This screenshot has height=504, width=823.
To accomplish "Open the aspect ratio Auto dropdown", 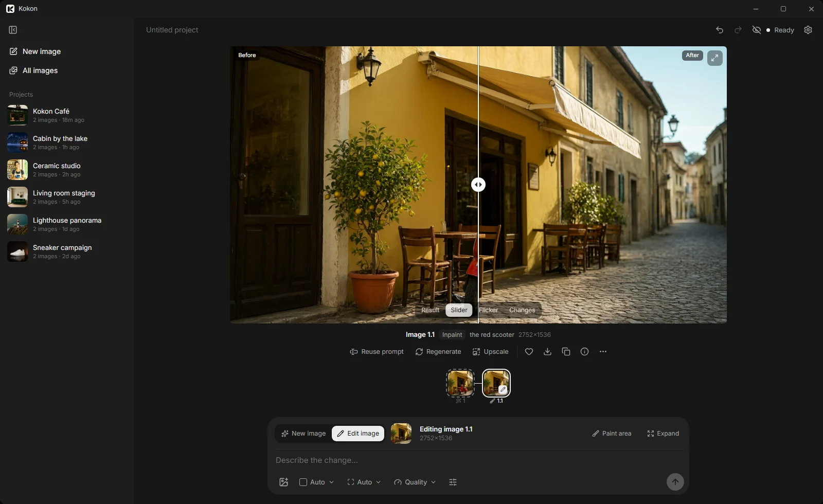I will pyautogui.click(x=317, y=482).
